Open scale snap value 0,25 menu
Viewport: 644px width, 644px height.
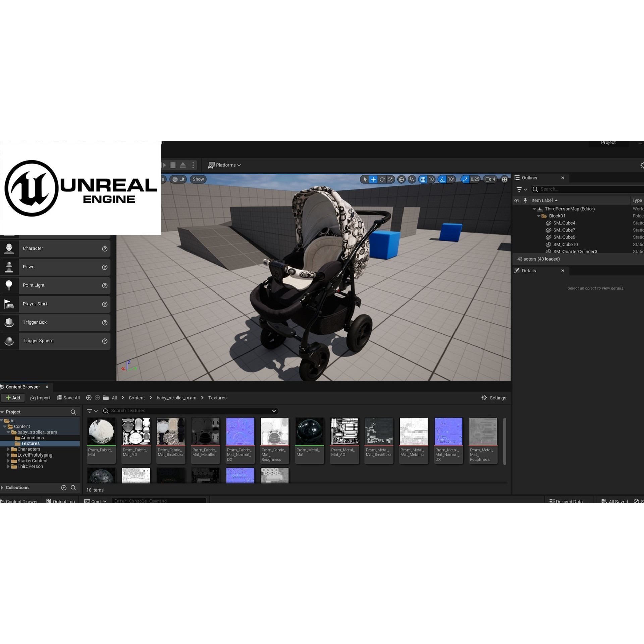[x=475, y=179]
